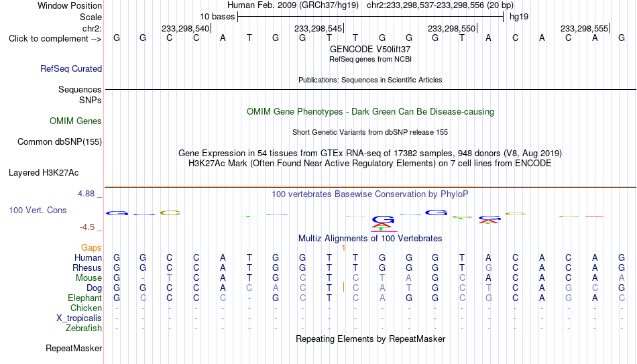Select the Scale track label
The width and height of the screenshot is (637, 364).
point(91,17)
